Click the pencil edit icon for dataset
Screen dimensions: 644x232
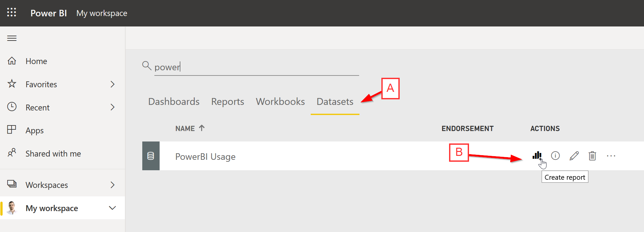point(574,156)
